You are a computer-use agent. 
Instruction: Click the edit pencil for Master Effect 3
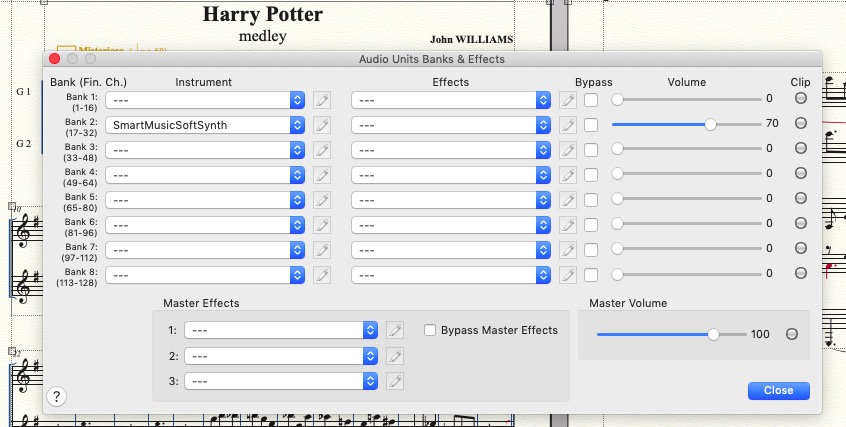[x=395, y=380]
